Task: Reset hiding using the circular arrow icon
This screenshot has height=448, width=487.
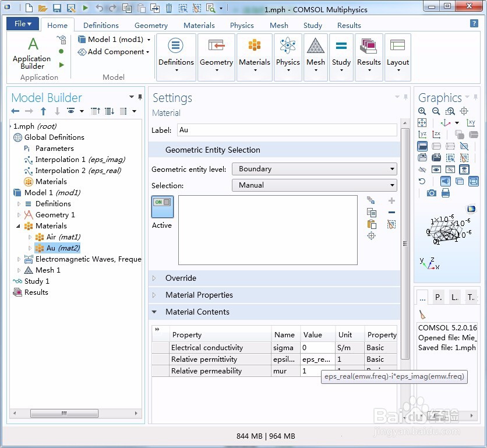Action: pyautogui.click(x=422, y=181)
